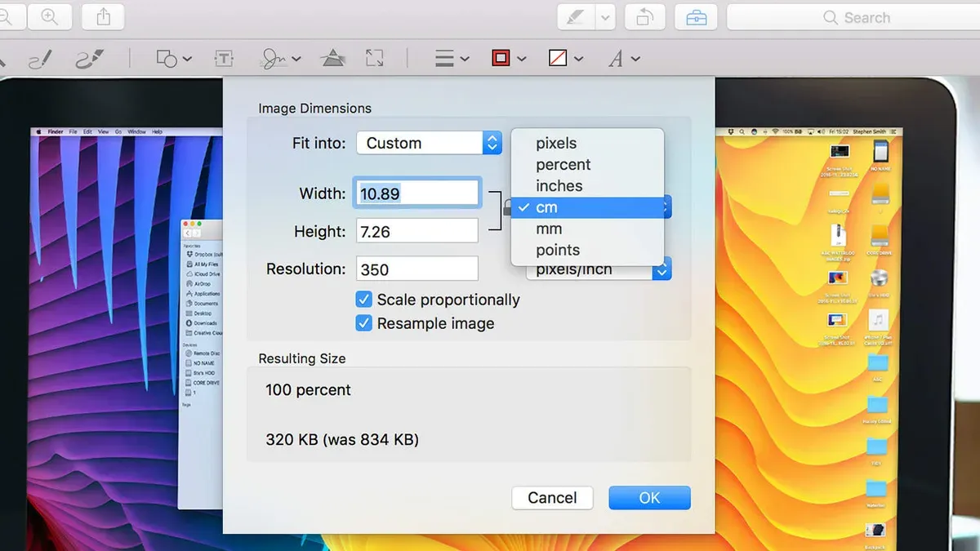Open the Fill Color picker swatch

(565, 59)
